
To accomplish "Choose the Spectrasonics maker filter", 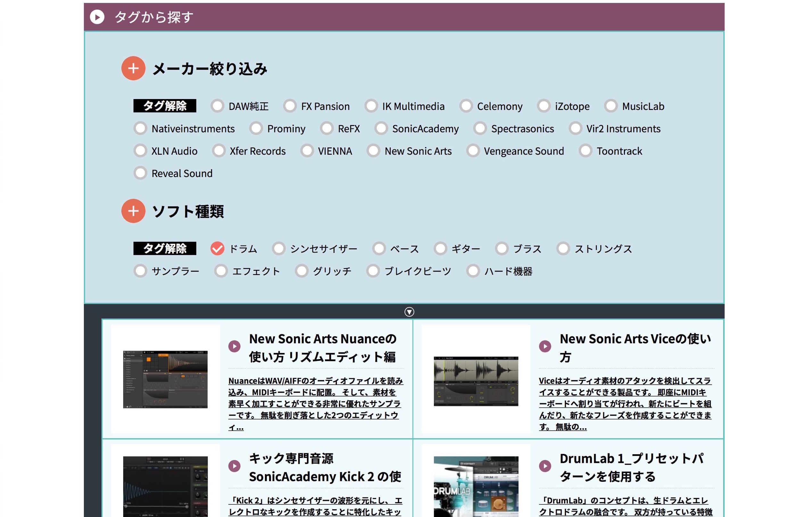I will click(480, 128).
